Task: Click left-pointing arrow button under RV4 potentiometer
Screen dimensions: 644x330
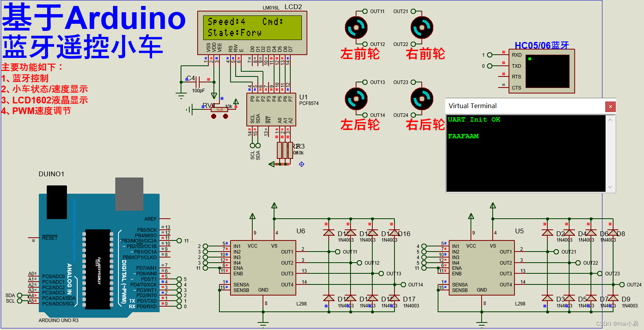Action: pyautogui.click(x=213, y=116)
